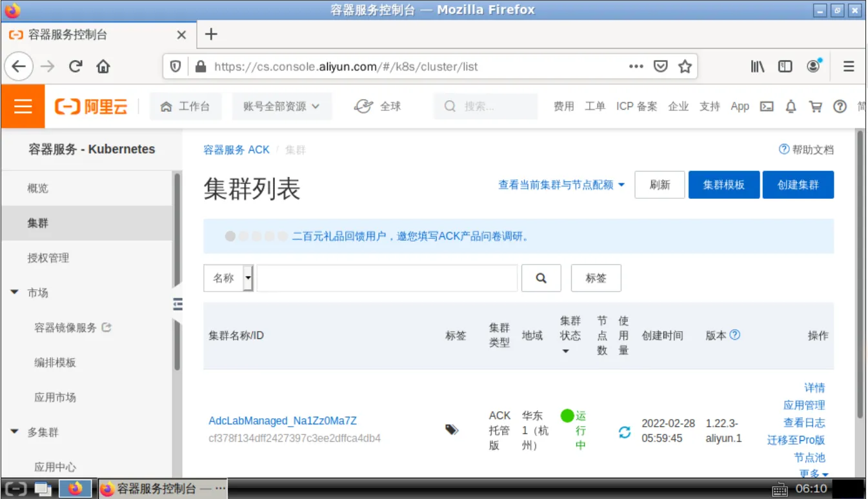Open Firefox library icon

point(757,66)
